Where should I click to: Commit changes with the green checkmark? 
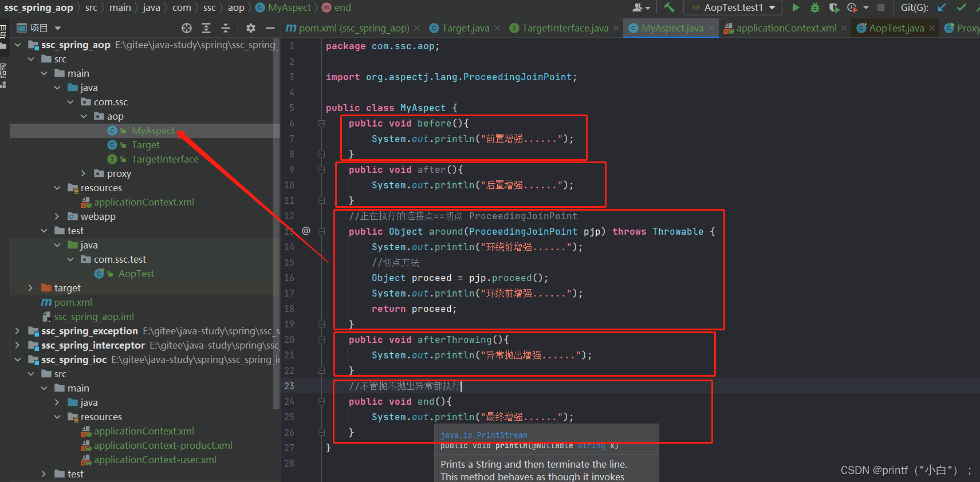pos(962,7)
